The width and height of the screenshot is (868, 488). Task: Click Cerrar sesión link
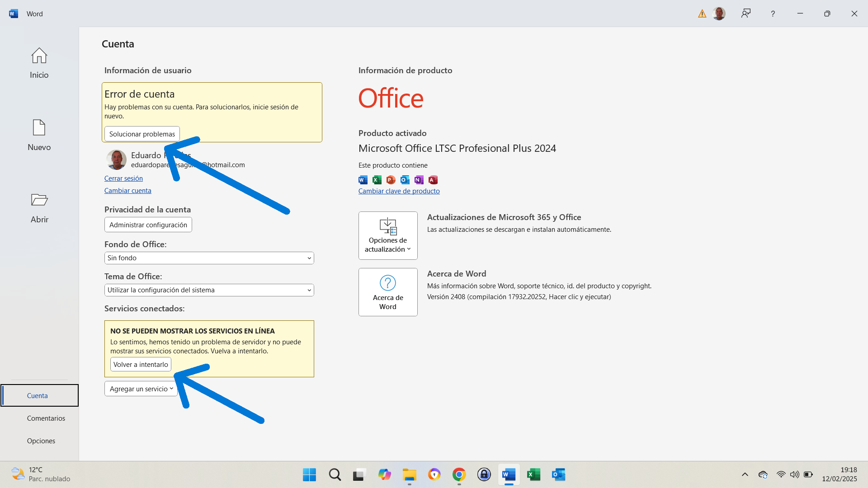123,178
